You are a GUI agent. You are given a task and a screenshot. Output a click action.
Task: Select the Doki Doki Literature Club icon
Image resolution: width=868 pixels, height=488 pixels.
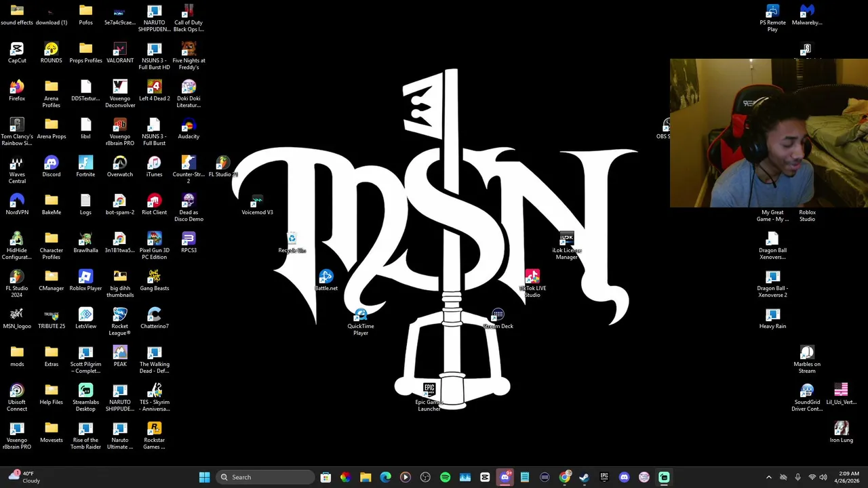point(189,94)
